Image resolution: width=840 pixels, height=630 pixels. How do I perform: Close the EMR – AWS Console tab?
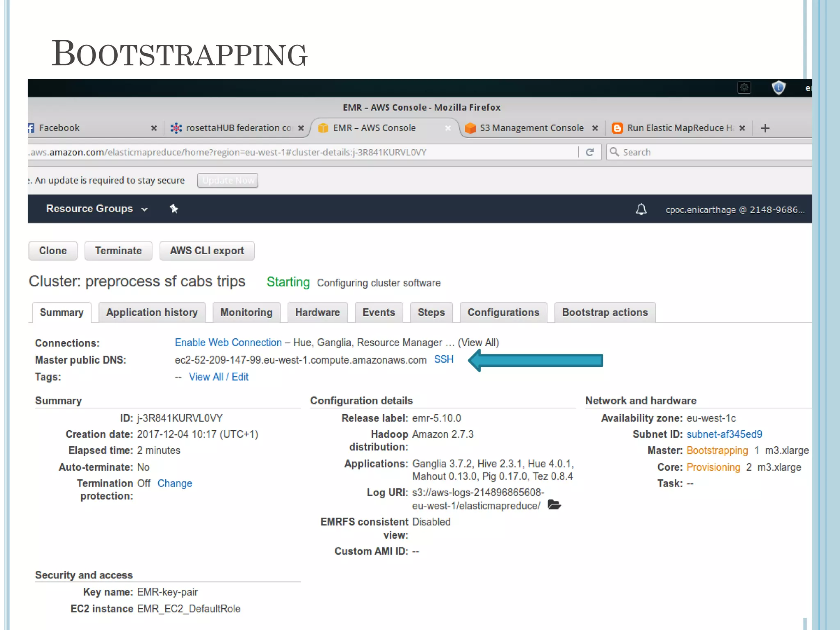[x=448, y=128]
